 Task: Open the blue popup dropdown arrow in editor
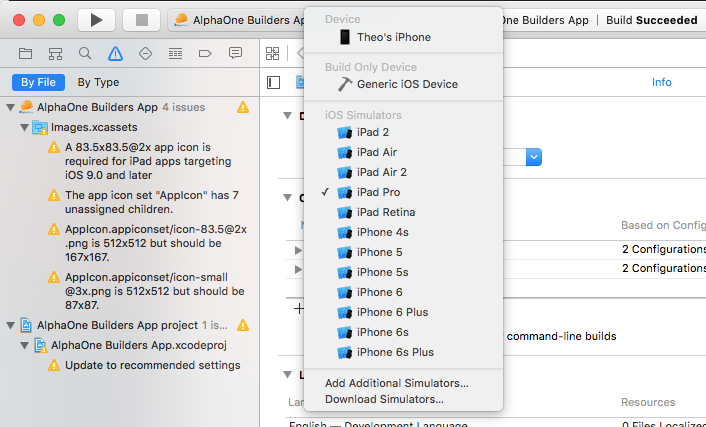pos(534,157)
